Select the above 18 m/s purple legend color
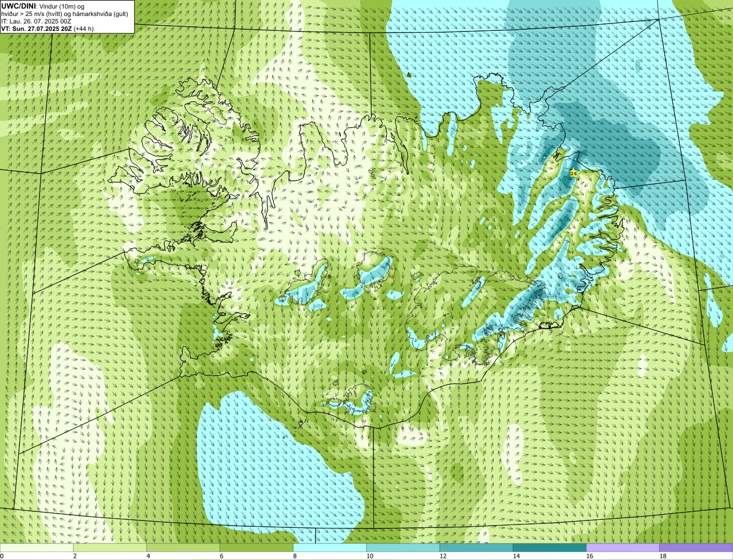This screenshot has width=733, height=560. click(696, 547)
